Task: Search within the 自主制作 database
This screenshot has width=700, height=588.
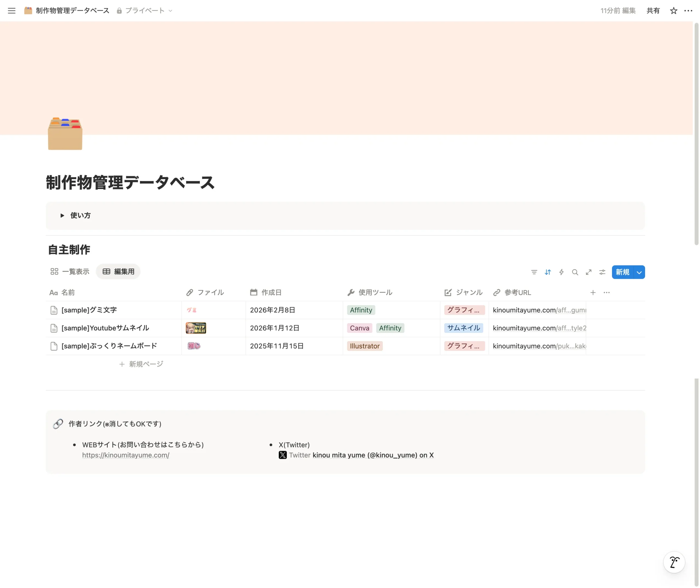Action: 575,272
